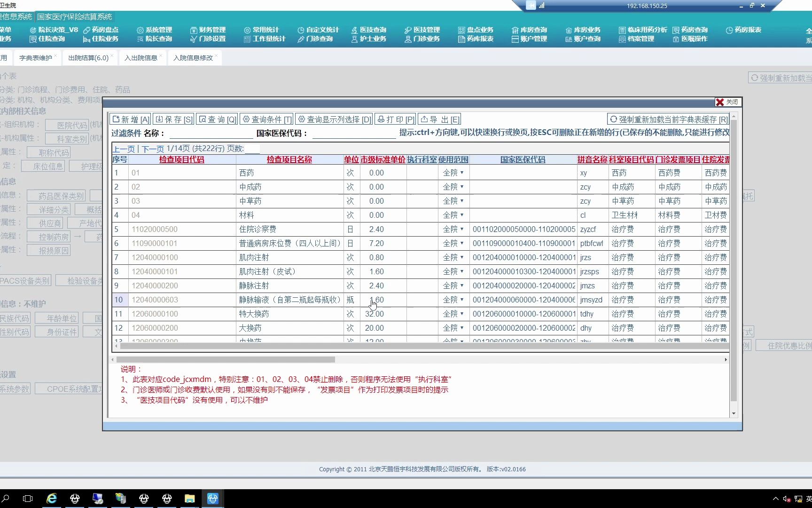Focus the 国家医保代码 filter input
This screenshot has height=508, width=812.
(354, 133)
